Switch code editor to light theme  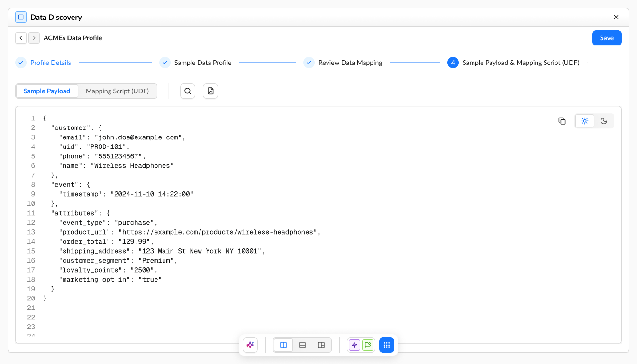585,121
